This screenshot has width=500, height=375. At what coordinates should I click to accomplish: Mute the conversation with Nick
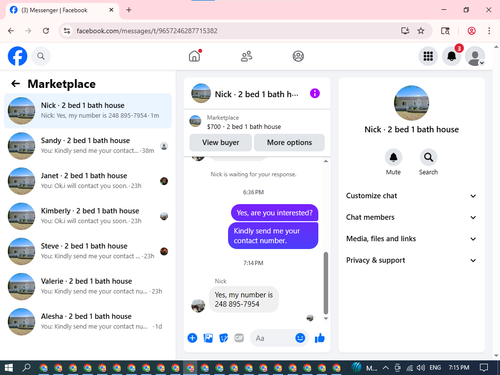point(393,157)
